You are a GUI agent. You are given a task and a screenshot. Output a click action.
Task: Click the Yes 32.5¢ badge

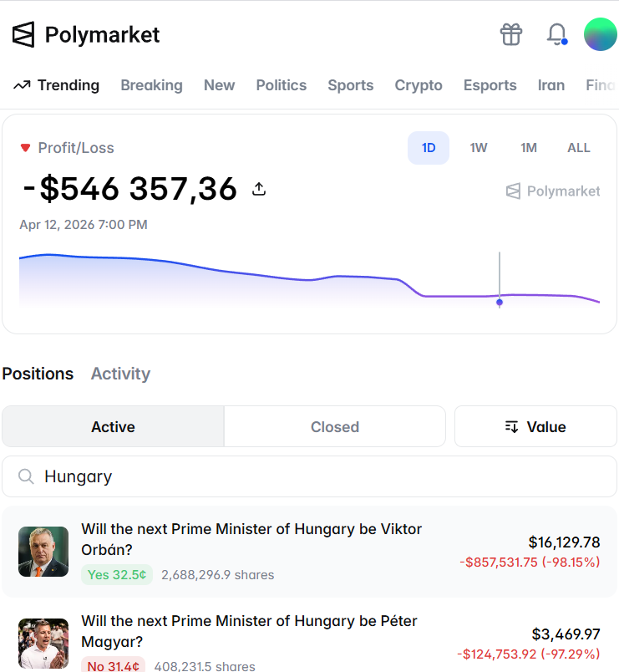[x=117, y=574]
